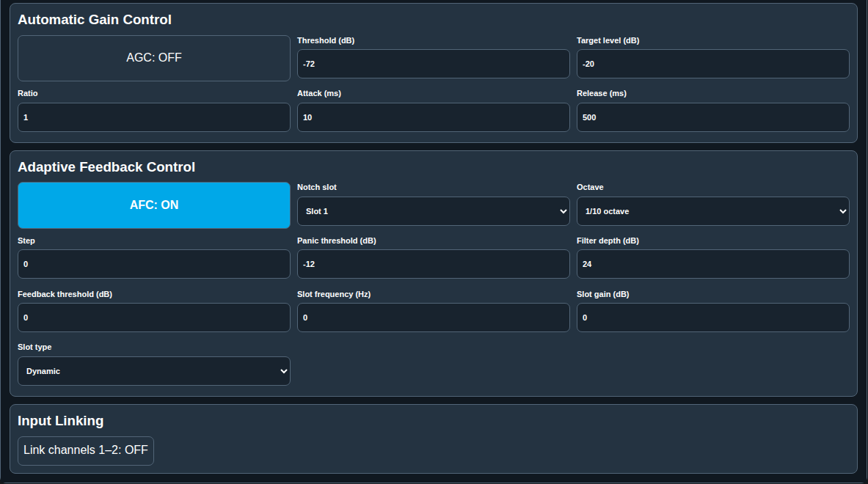868x484 pixels.
Task: Click the Ratio input field
Action: pos(154,117)
